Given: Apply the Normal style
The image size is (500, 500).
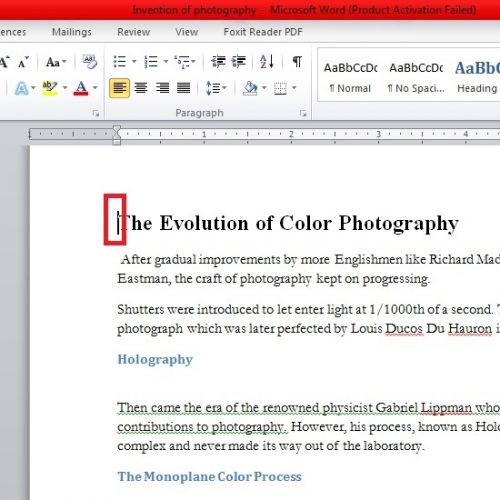Looking at the screenshot, I should [350, 78].
